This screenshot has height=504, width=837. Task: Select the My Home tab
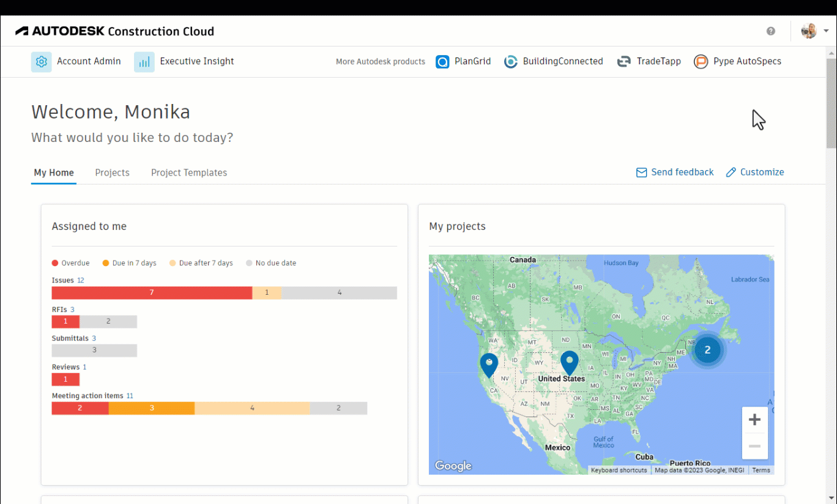point(54,172)
